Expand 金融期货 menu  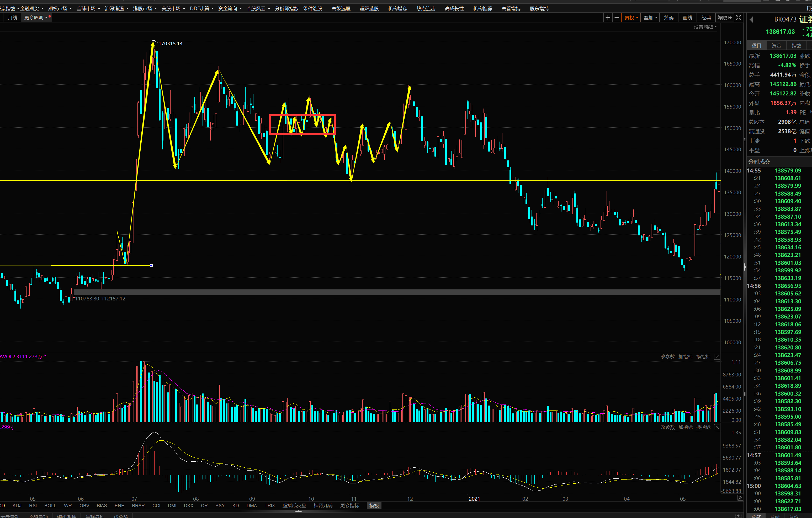pyautogui.click(x=31, y=8)
